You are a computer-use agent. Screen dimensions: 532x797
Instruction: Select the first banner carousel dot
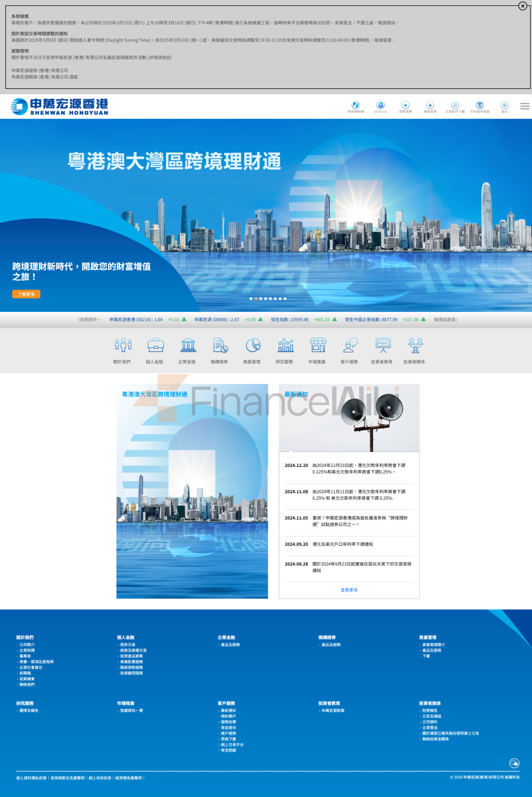coord(251,299)
